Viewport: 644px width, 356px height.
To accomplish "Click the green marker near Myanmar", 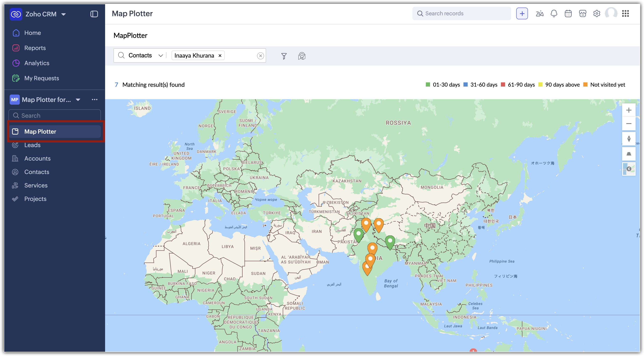I will coord(390,243).
